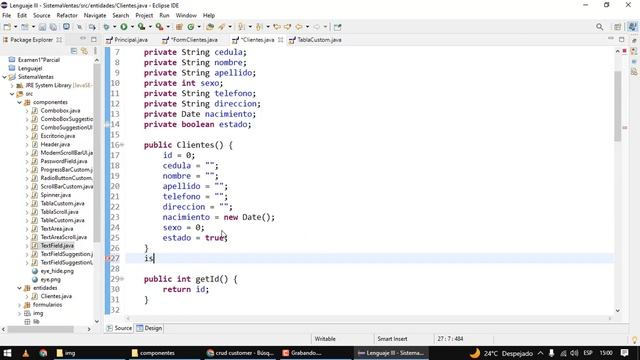The width and height of the screenshot is (640, 360).
Task: Click the magnifier Quick Access search icon
Action: pyautogui.click(x=599, y=27)
